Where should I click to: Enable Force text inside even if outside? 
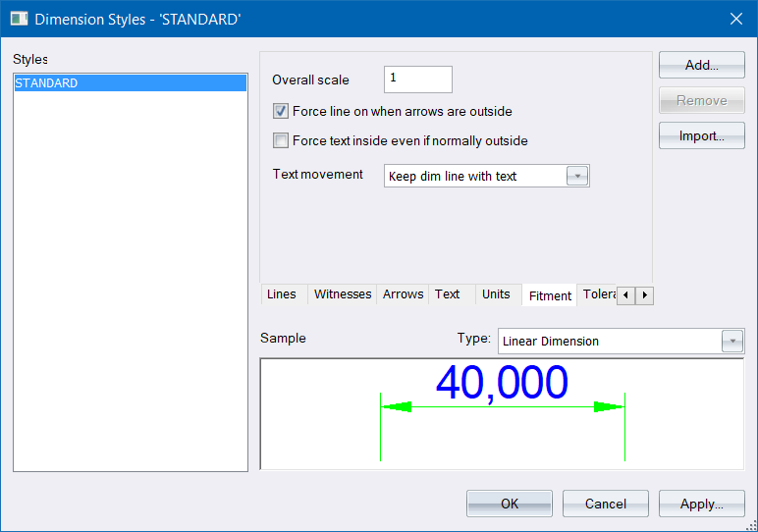[x=281, y=140]
